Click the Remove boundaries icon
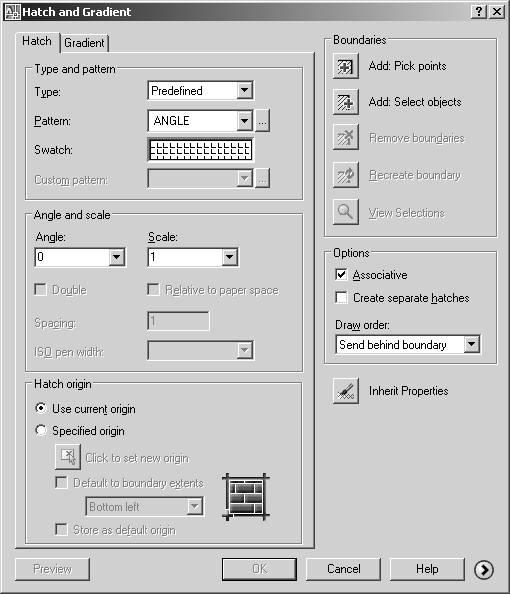 [346, 138]
